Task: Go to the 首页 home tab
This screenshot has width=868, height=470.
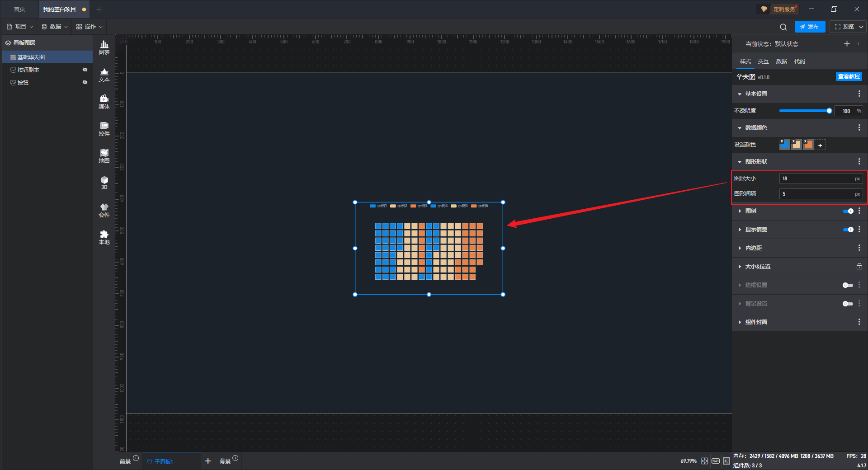Action: point(19,9)
